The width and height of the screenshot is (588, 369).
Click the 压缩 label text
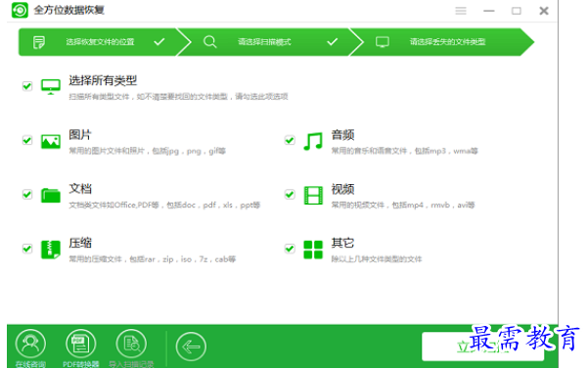tap(80, 243)
